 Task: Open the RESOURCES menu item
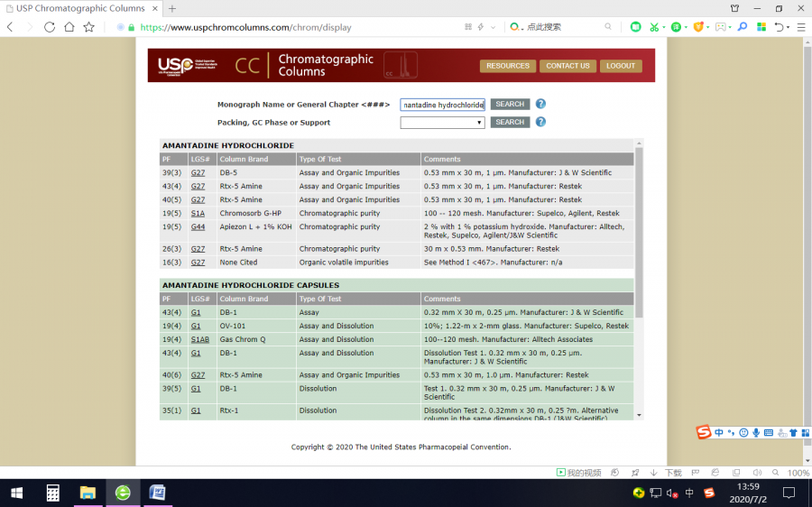(508, 66)
